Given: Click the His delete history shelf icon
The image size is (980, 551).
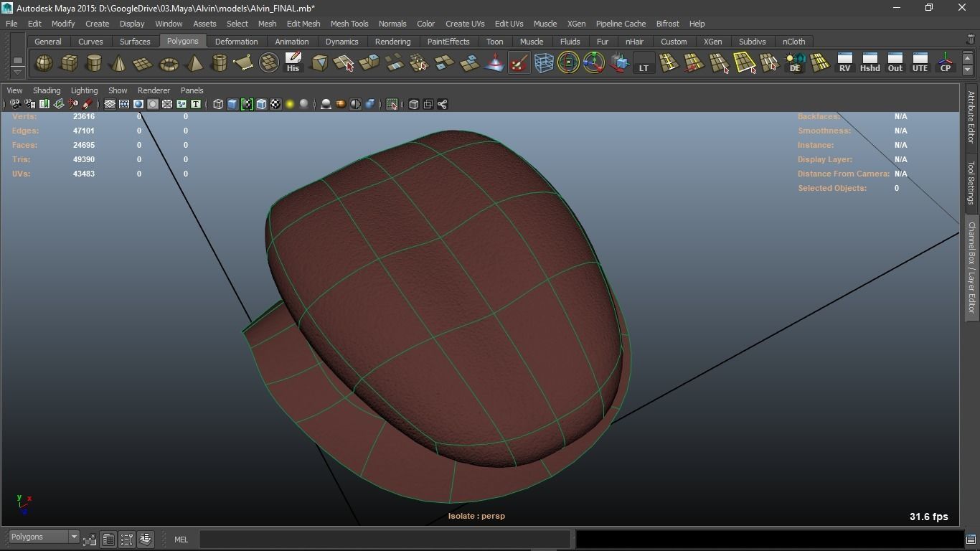Looking at the screenshot, I should (293, 63).
